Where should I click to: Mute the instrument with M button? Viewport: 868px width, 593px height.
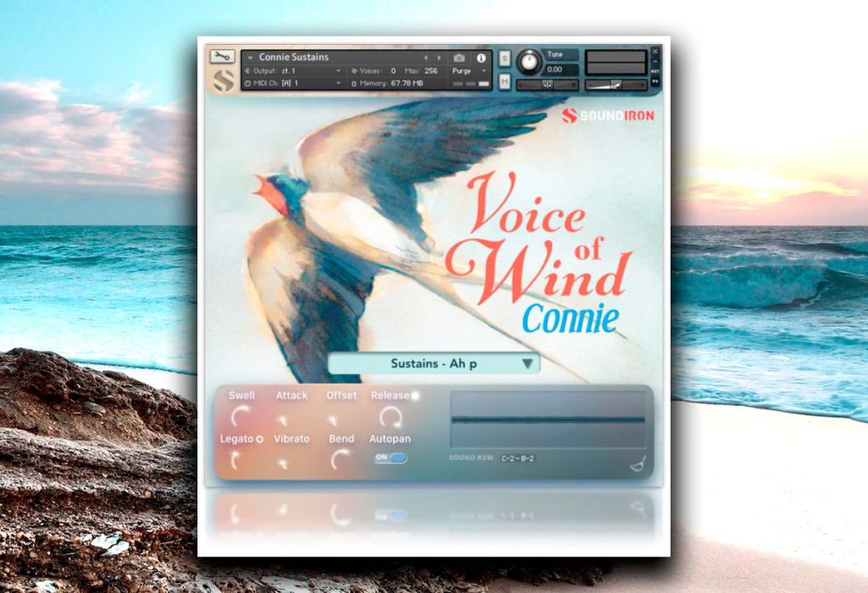coord(504,81)
